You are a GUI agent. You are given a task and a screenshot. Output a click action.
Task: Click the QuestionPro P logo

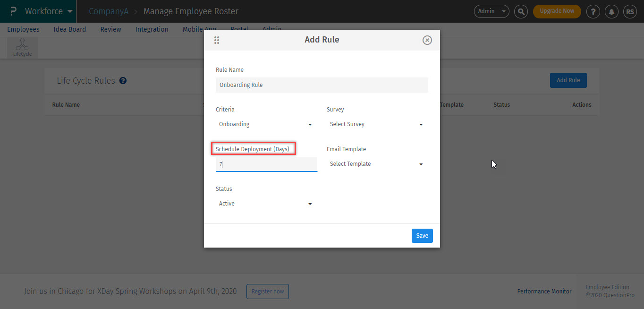pyautogui.click(x=13, y=11)
